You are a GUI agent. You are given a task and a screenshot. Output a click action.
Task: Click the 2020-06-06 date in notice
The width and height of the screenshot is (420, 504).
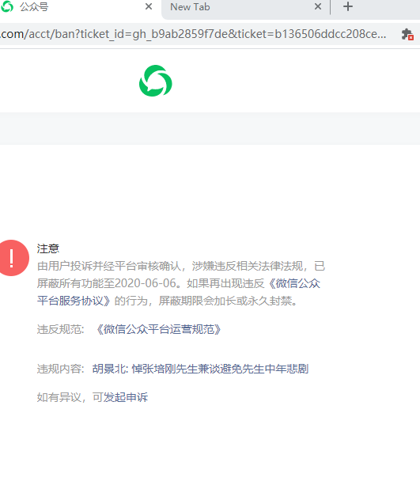point(146,283)
